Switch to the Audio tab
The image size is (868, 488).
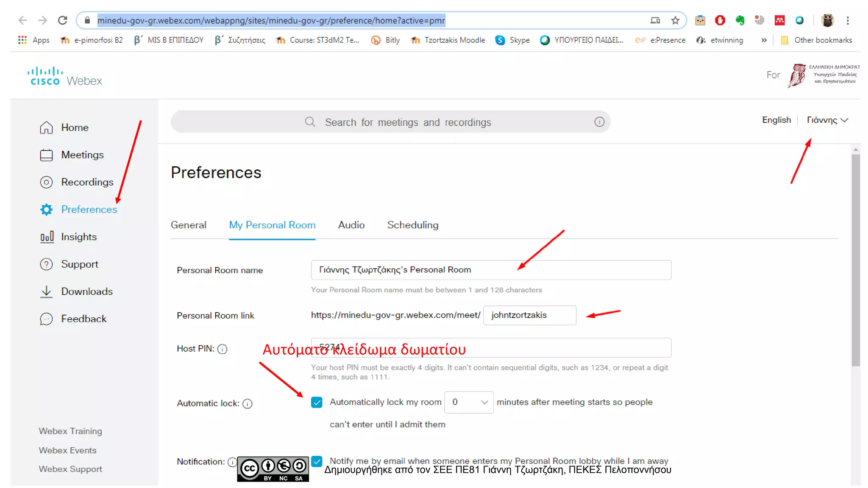pos(351,225)
